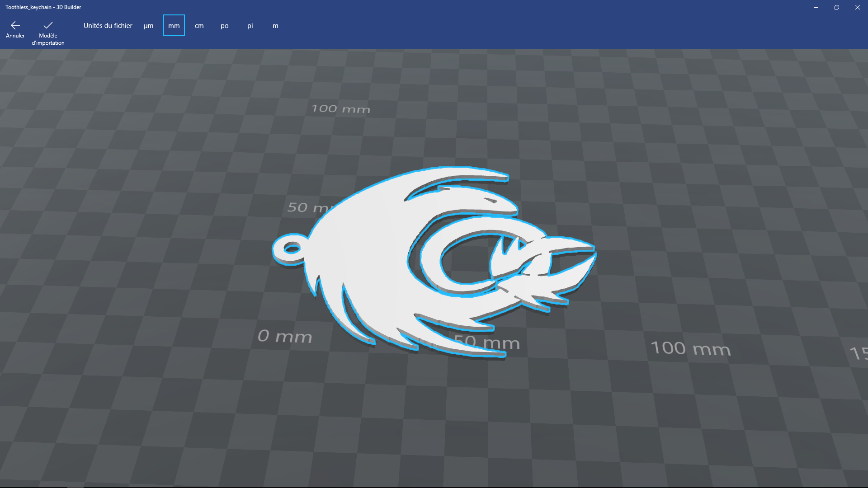Image resolution: width=868 pixels, height=488 pixels.
Task: Set file unit to pi (feet)
Action: coord(250,26)
